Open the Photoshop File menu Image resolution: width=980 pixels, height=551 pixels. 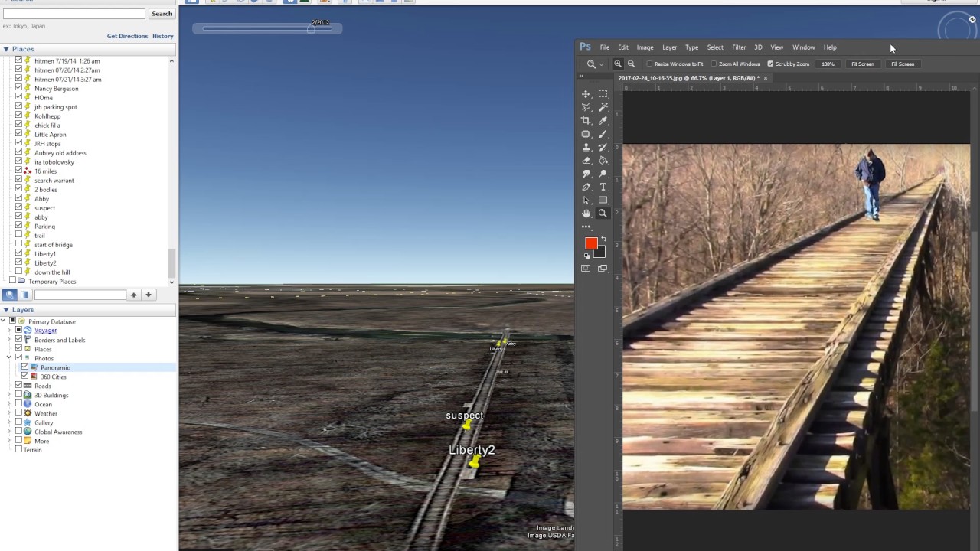(605, 47)
